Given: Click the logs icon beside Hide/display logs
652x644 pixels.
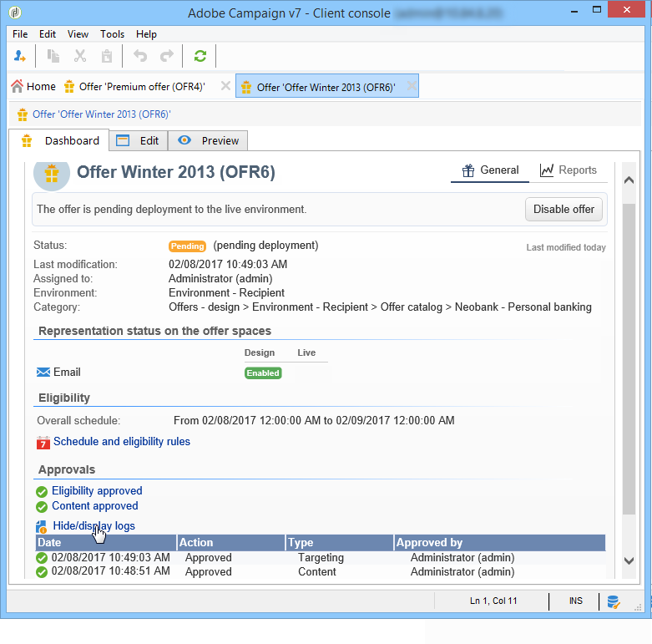Looking at the screenshot, I should click(x=41, y=527).
